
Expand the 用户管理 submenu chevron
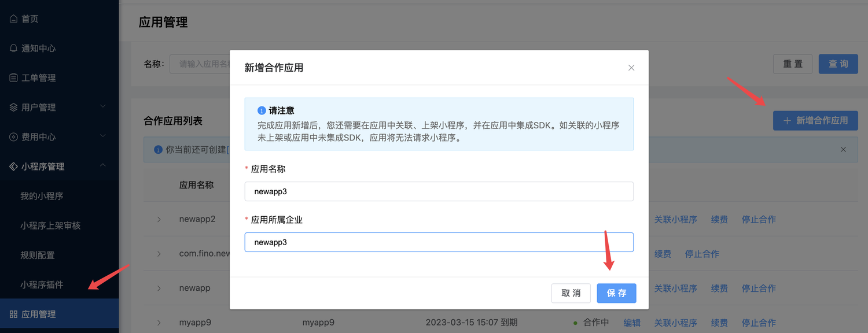pyautogui.click(x=103, y=106)
